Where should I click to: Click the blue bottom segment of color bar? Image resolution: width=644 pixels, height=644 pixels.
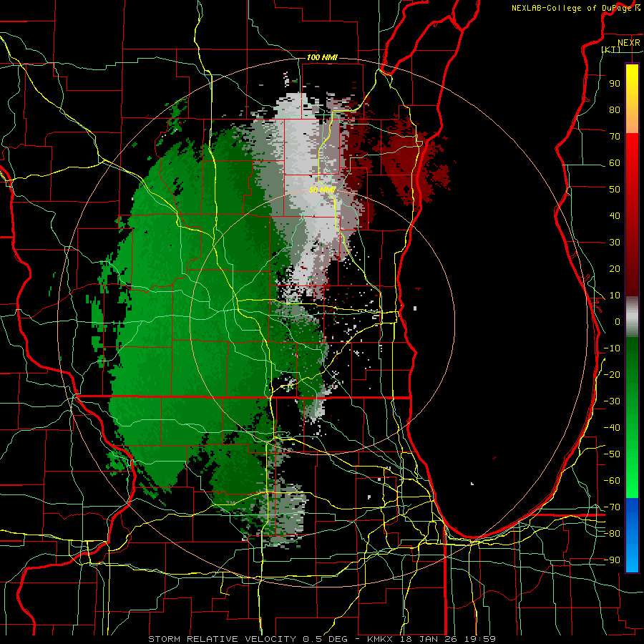632,535
